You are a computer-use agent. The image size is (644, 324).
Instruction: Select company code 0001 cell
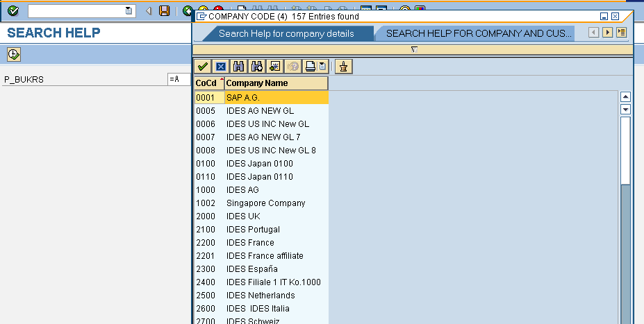pyautogui.click(x=210, y=98)
